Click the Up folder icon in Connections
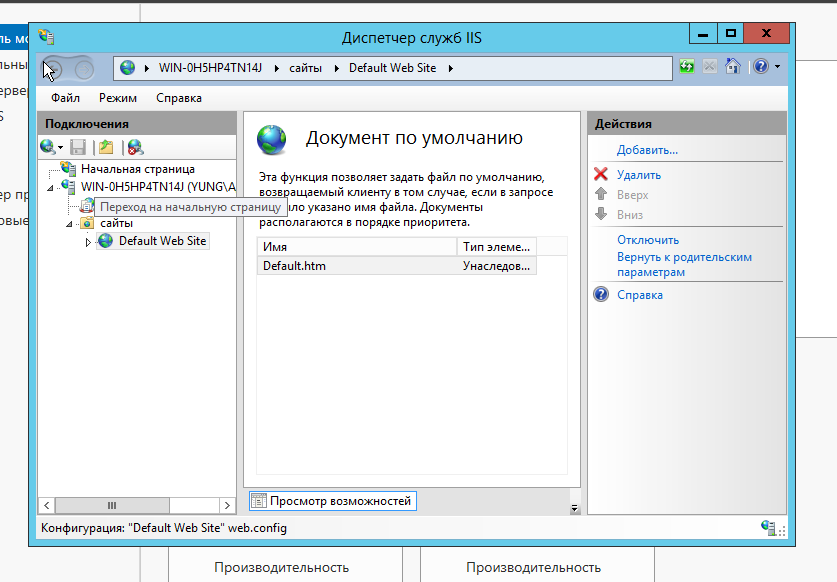Image resolution: width=837 pixels, height=582 pixels. point(106,147)
